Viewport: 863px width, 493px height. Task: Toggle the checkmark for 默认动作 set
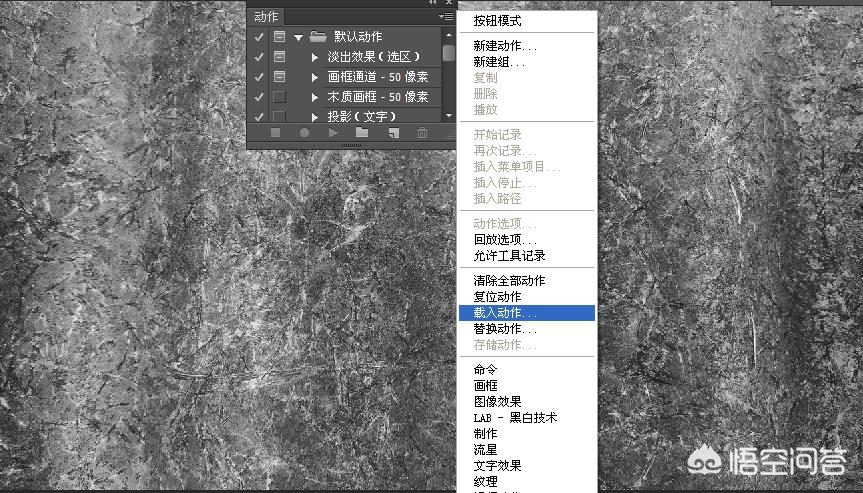coord(259,37)
